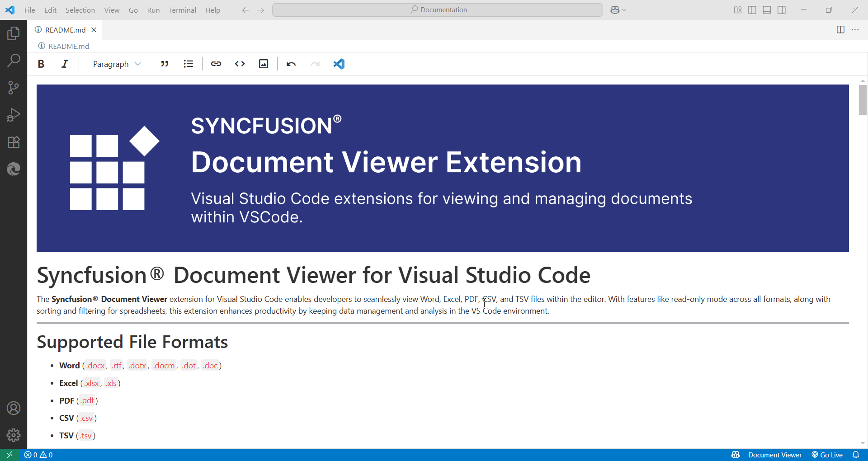Image resolution: width=868 pixels, height=461 pixels.
Task: Start Go Live server
Action: click(827, 455)
